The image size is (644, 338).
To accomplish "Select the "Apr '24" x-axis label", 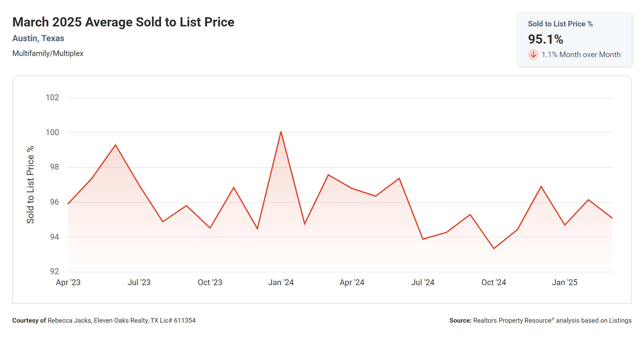I will (x=352, y=282).
